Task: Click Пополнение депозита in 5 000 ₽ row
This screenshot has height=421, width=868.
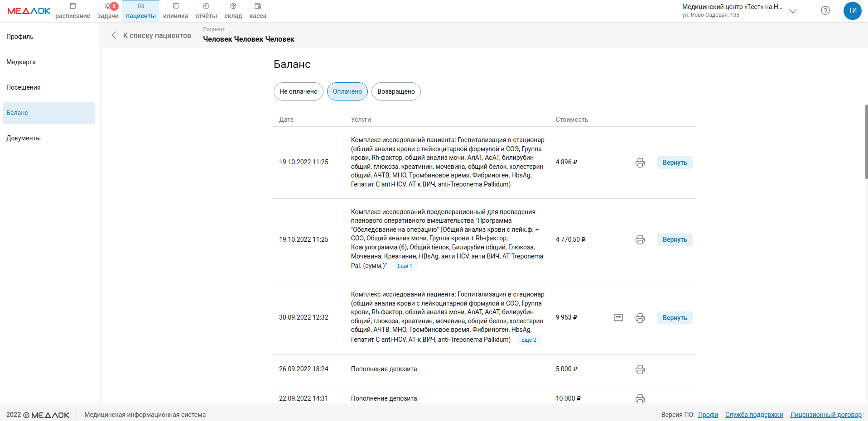Action: click(384, 369)
